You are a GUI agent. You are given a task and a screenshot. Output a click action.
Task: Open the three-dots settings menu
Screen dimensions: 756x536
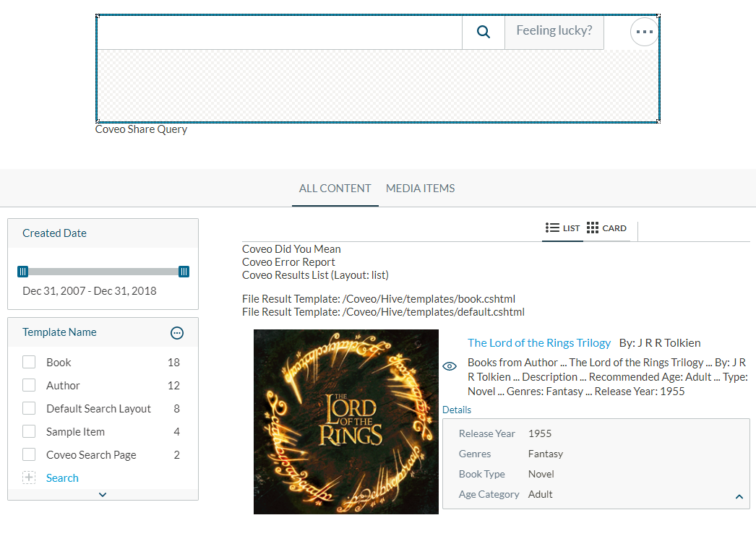(644, 32)
